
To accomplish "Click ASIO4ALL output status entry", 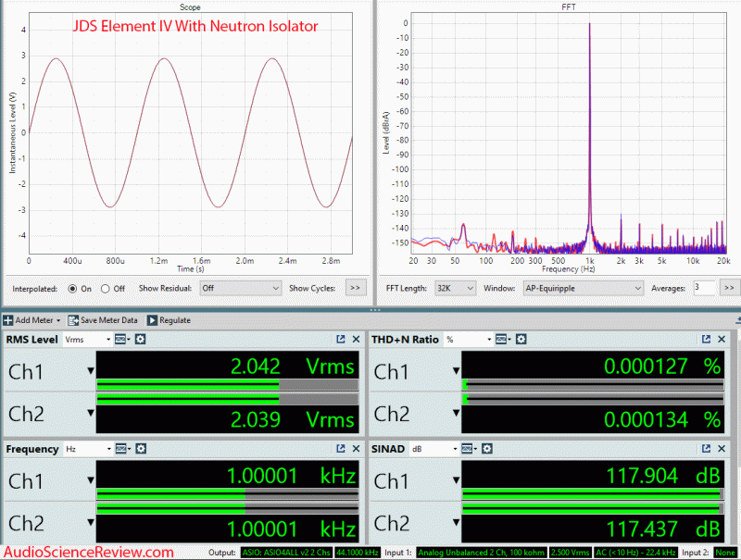I will point(286,553).
